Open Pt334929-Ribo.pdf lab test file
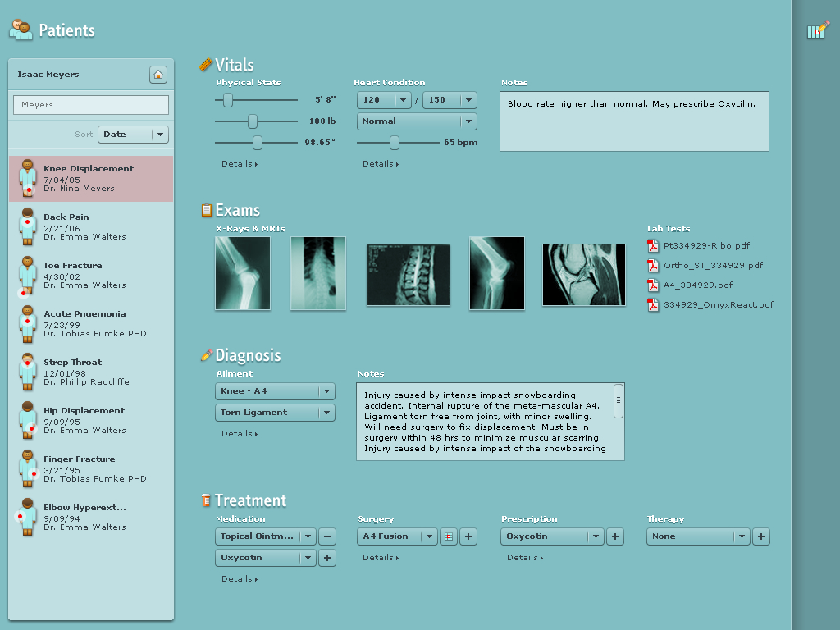 coord(706,245)
